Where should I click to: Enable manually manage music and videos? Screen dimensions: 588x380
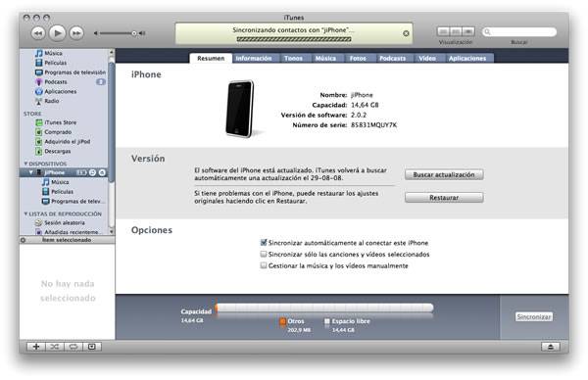[x=264, y=265]
